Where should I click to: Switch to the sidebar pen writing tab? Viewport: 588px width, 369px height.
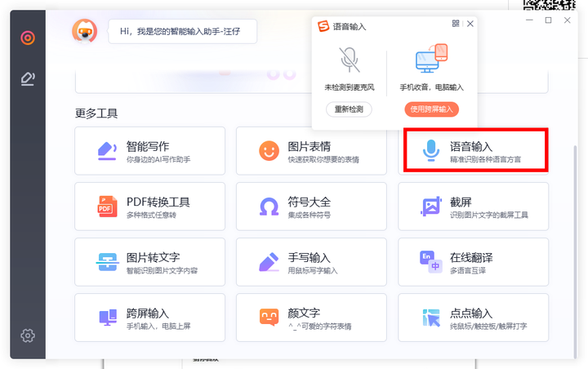point(28,78)
